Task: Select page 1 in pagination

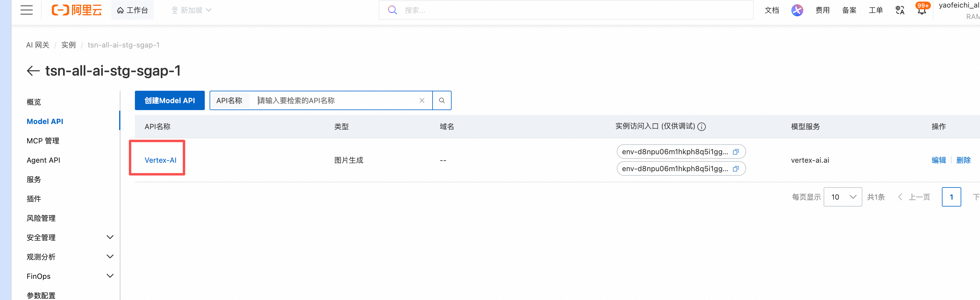Action: coord(952,197)
